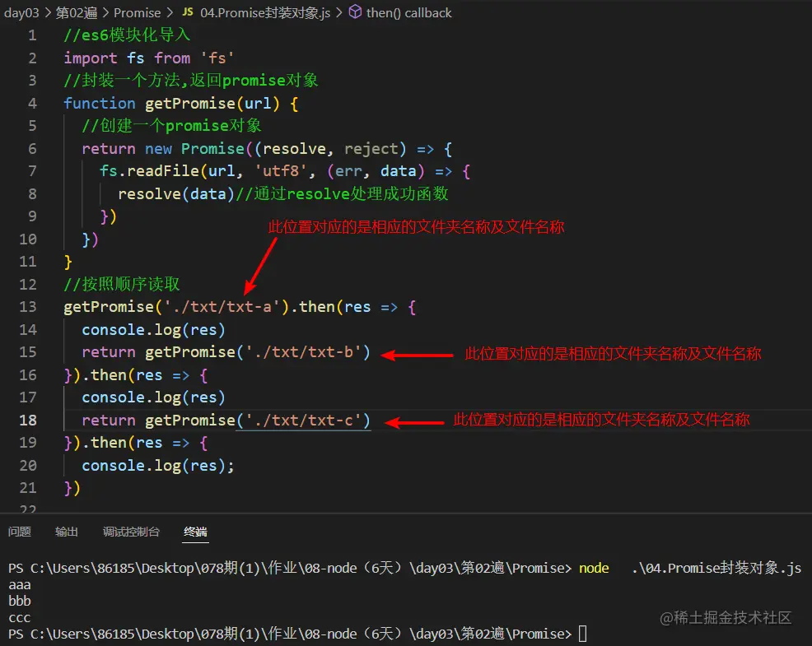Click terminal output line 'aaa'
The image size is (812, 646).
point(20,585)
